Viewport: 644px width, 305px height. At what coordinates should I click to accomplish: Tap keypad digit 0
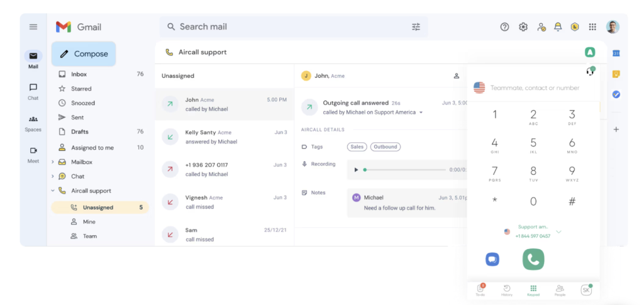pyautogui.click(x=533, y=202)
